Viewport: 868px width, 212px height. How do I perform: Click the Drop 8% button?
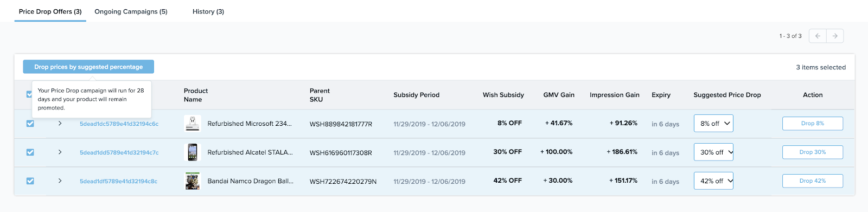pos(813,124)
